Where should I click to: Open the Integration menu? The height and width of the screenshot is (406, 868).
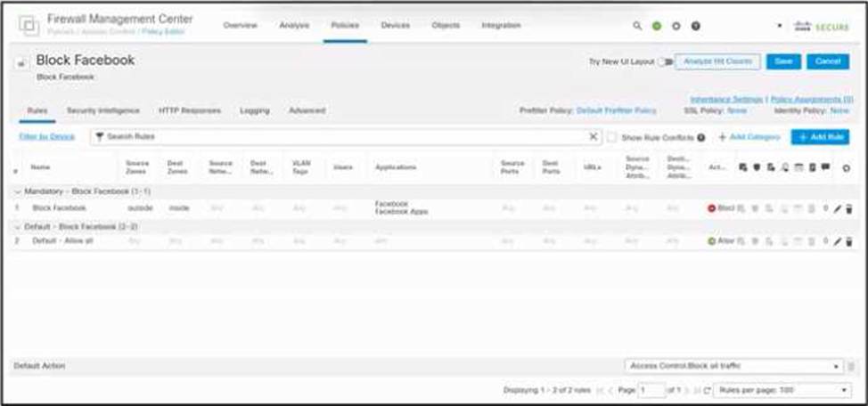pyautogui.click(x=501, y=26)
